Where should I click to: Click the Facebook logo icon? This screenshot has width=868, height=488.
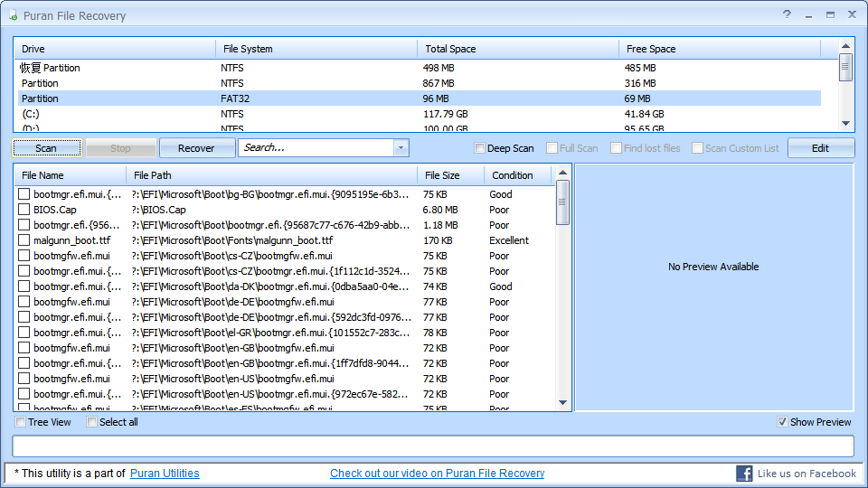click(744, 474)
